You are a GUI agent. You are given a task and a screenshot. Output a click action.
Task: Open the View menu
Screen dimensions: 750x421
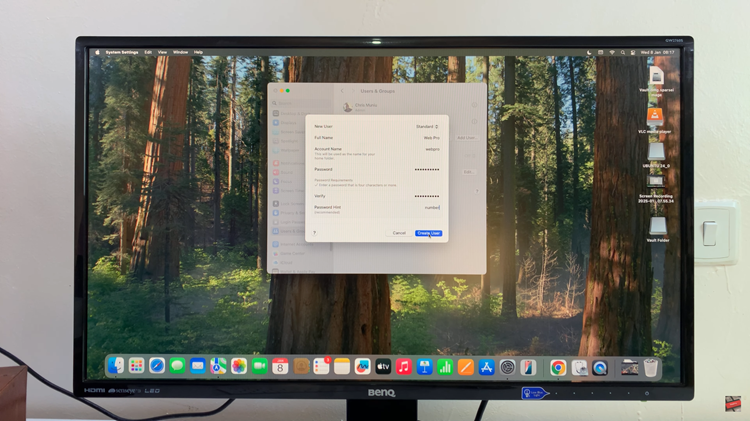click(x=163, y=52)
